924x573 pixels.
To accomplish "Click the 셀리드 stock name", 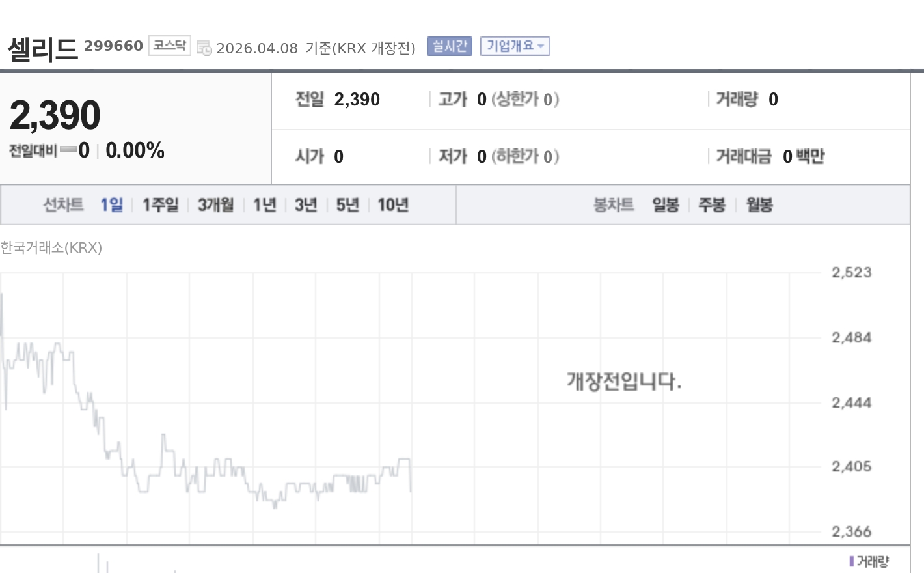I will (42, 47).
